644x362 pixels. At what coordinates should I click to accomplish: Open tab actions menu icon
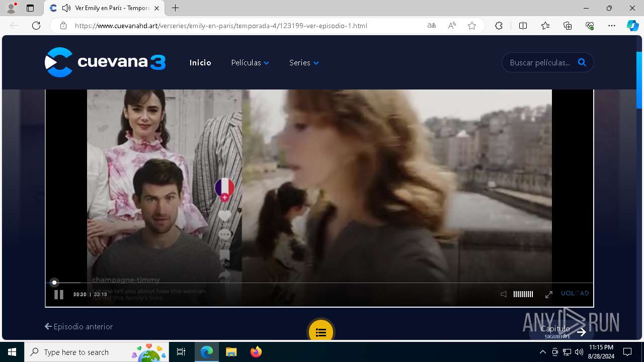[x=30, y=8]
